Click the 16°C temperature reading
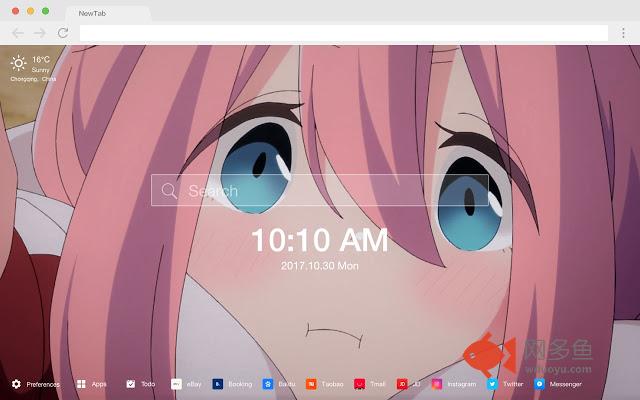This screenshot has height=400, width=640. tap(41, 60)
